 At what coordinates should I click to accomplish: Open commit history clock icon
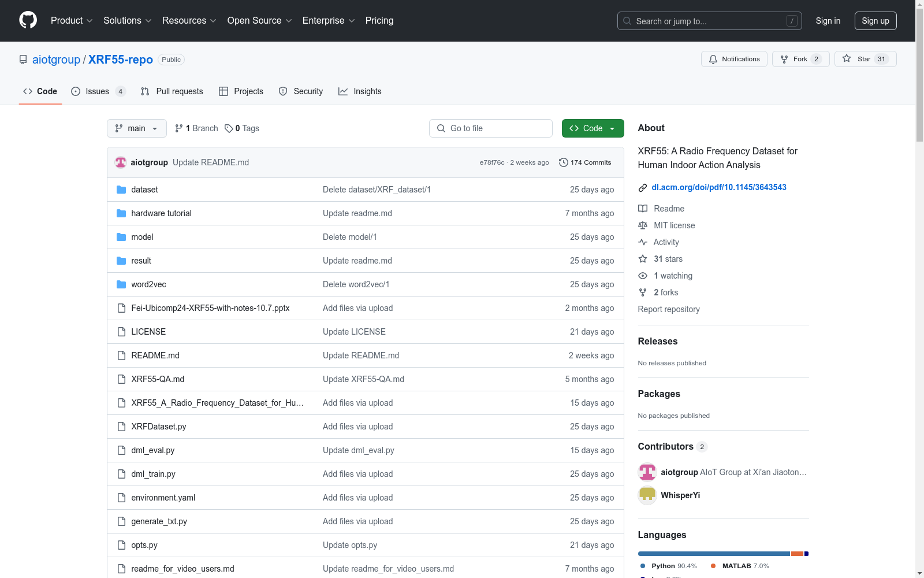coord(564,162)
